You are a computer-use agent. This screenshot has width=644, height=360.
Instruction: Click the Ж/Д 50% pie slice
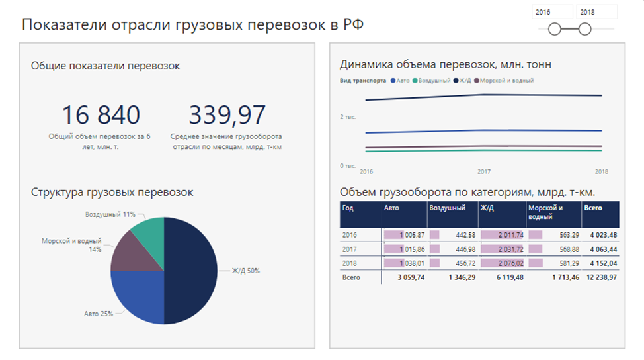191,271
